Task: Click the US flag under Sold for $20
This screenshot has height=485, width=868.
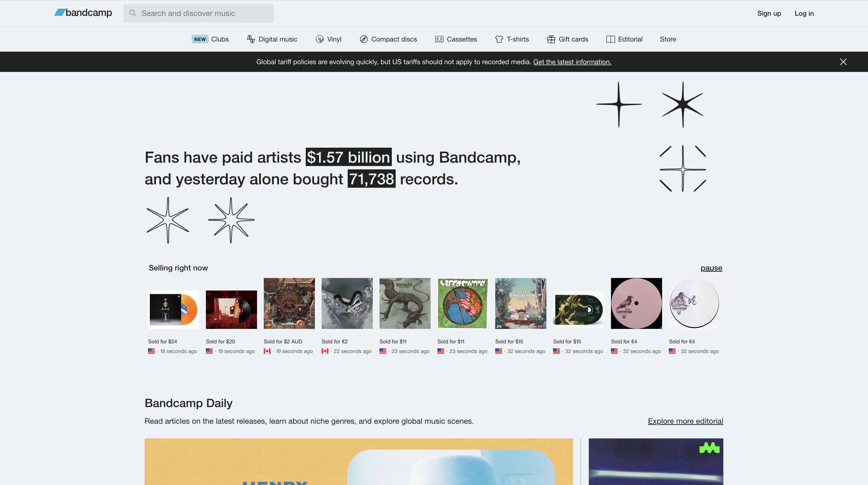Action: 209,351
